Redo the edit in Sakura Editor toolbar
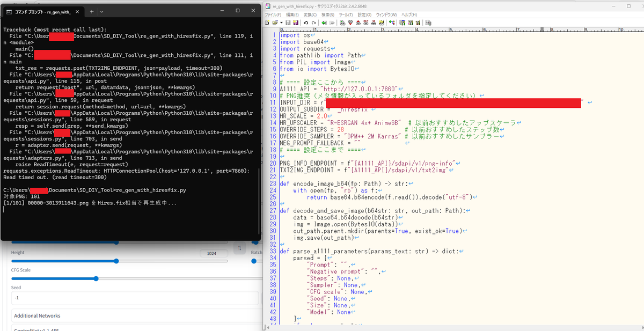Screen dimensions: 644x331 (x=313, y=23)
